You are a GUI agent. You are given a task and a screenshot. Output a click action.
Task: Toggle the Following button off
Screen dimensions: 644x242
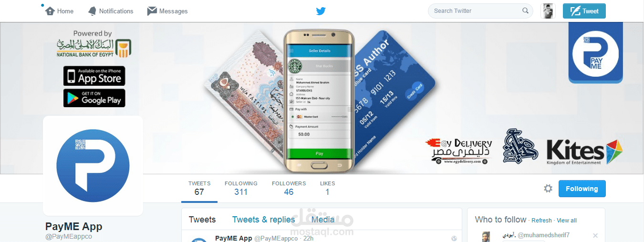[x=582, y=189]
